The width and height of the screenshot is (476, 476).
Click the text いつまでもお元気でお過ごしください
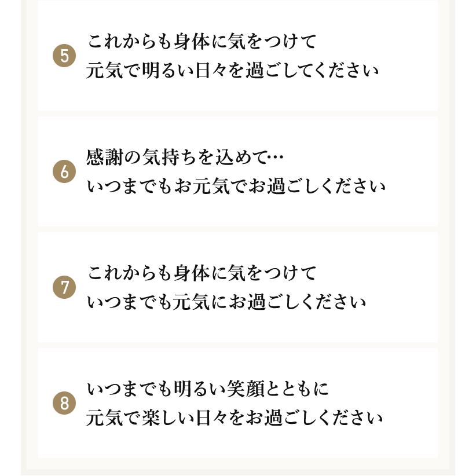click(236, 187)
